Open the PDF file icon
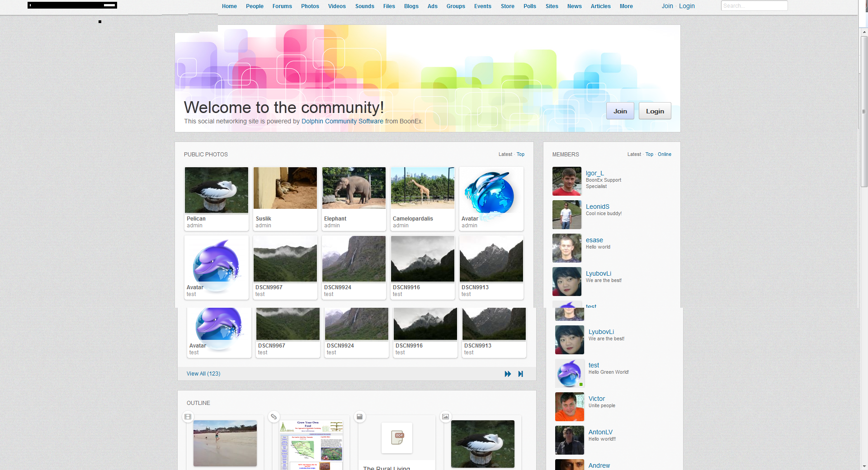Viewport: 868px width, 470px height. pyautogui.click(x=397, y=437)
